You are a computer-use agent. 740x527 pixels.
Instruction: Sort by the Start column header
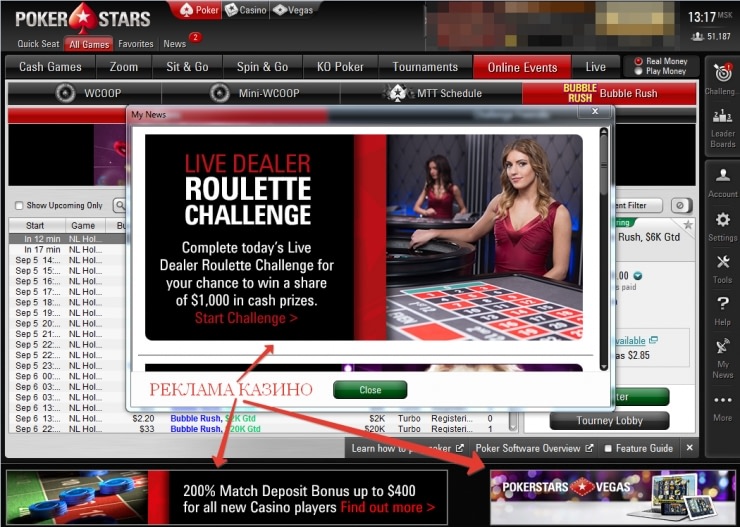(35, 226)
